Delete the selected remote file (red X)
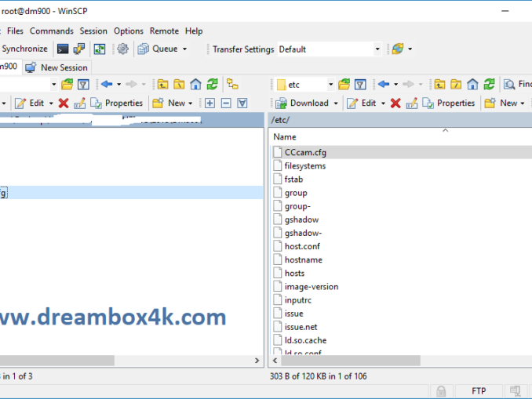The image size is (532, 399). 395,103
